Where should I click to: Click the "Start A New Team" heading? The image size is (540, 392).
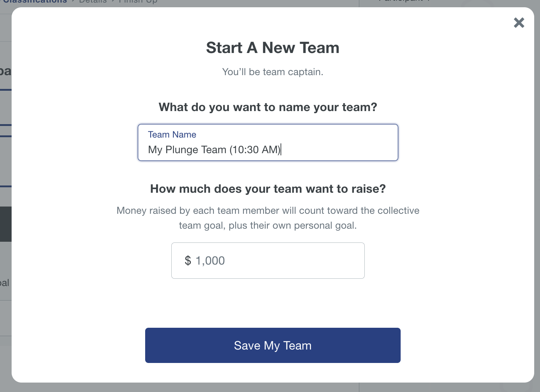(273, 48)
